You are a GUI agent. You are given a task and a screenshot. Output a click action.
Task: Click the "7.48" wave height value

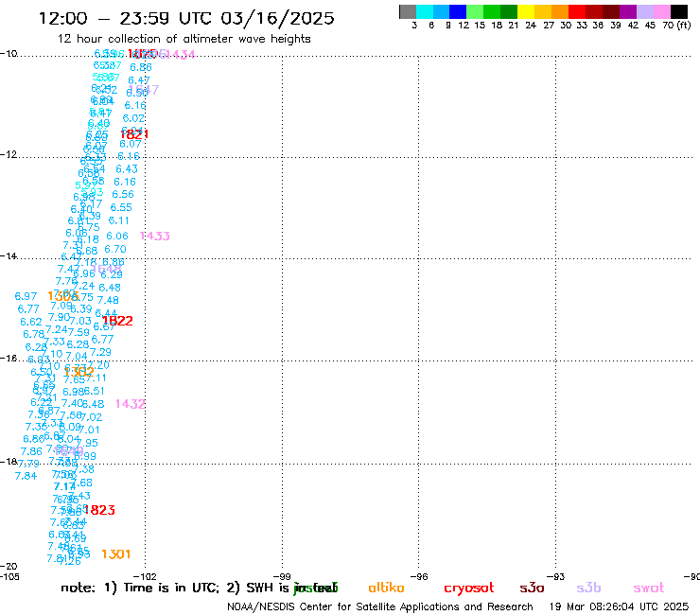pos(108,301)
